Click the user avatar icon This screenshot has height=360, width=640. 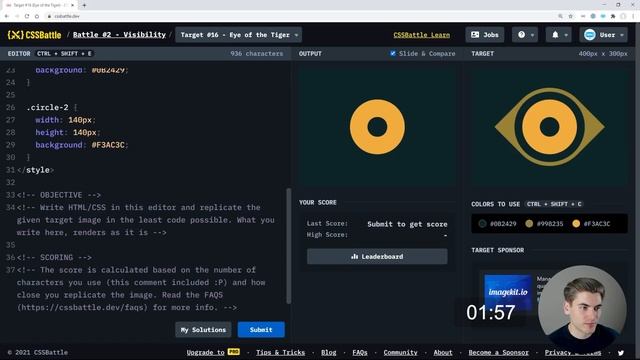click(589, 35)
